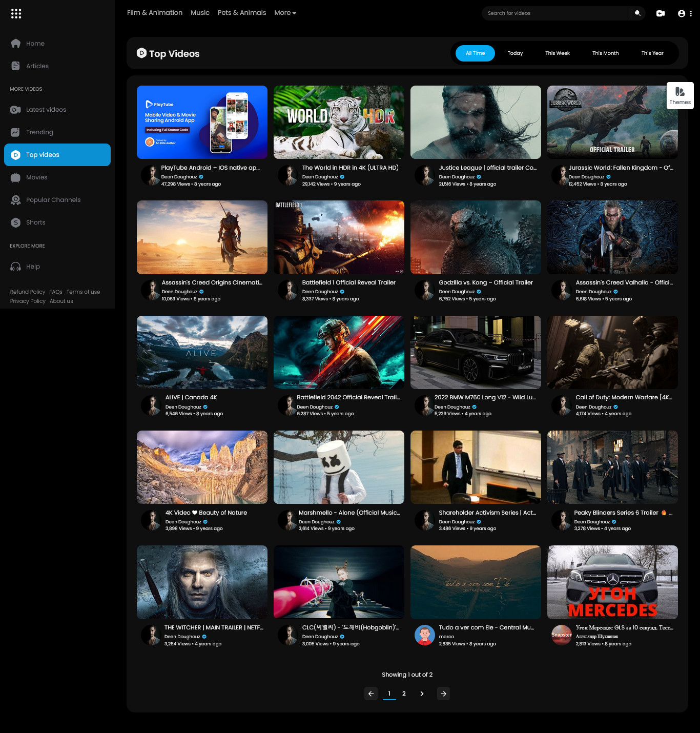700x733 pixels.
Task: Click 'Battlefield 2042 Official Reveal' title
Action: pyautogui.click(x=348, y=397)
